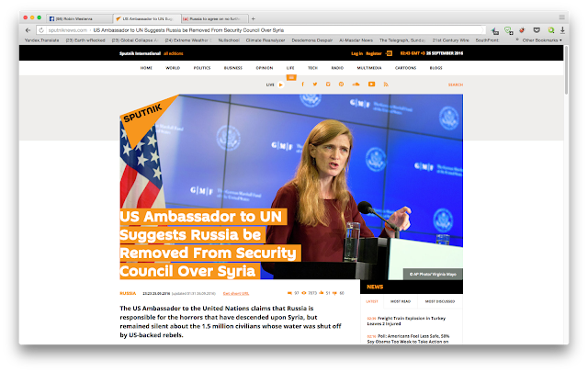Open Sputnik's Twitter icon
This screenshot has height=372, width=588.
click(315, 85)
